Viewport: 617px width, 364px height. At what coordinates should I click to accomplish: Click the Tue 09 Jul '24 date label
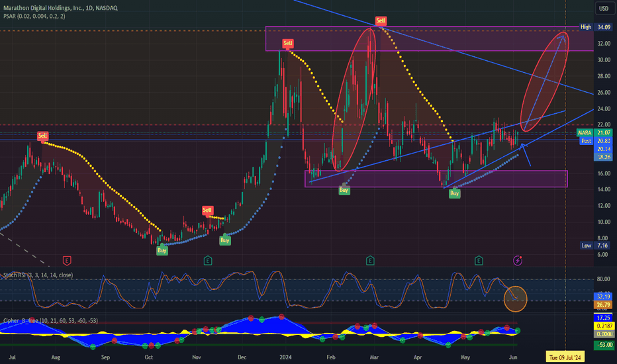(x=565, y=357)
